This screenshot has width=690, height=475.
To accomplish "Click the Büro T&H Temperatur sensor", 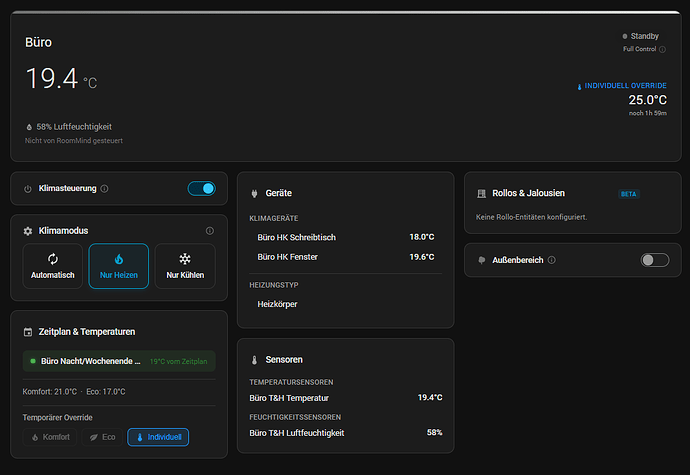I will (345, 398).
